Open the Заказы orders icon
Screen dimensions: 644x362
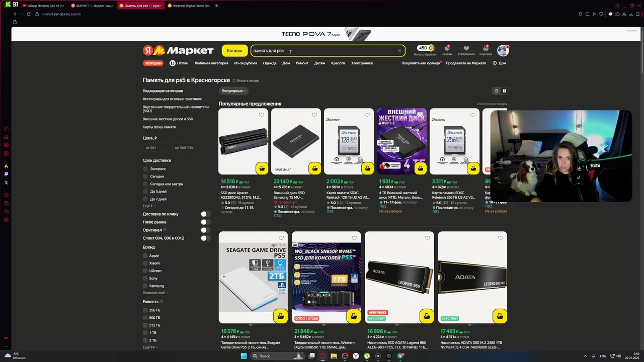447,50
